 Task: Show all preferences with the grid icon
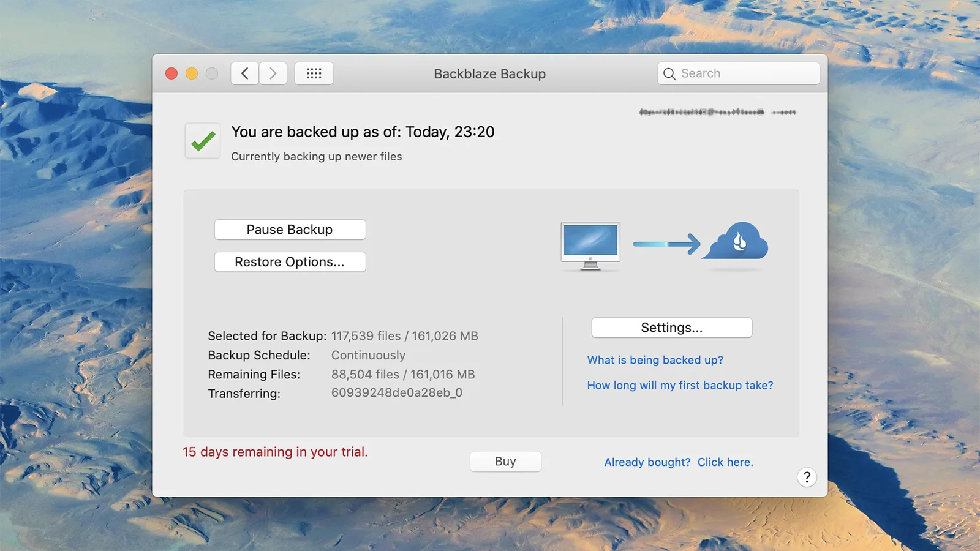pos(314,73)
